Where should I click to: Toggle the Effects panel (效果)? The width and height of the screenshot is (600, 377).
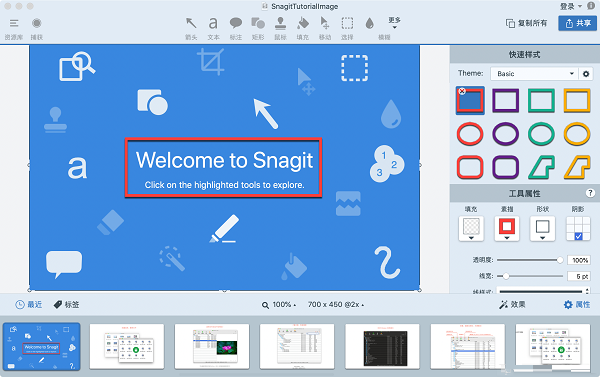512,305
